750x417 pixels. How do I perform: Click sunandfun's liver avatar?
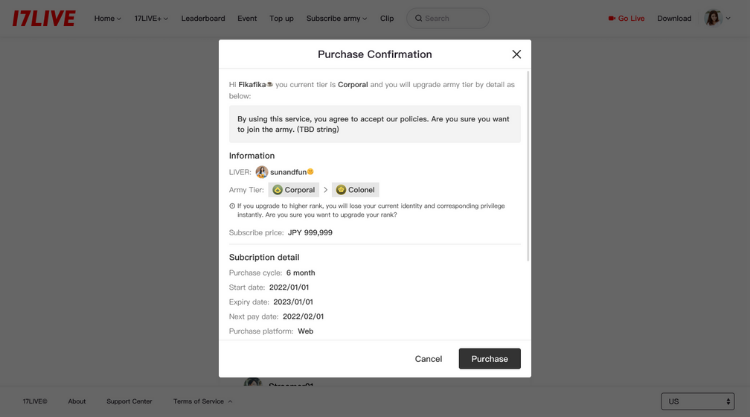262,172
